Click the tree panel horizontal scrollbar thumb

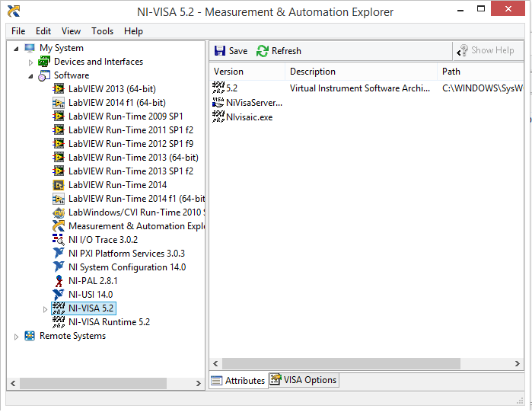(x=93, y=384)
